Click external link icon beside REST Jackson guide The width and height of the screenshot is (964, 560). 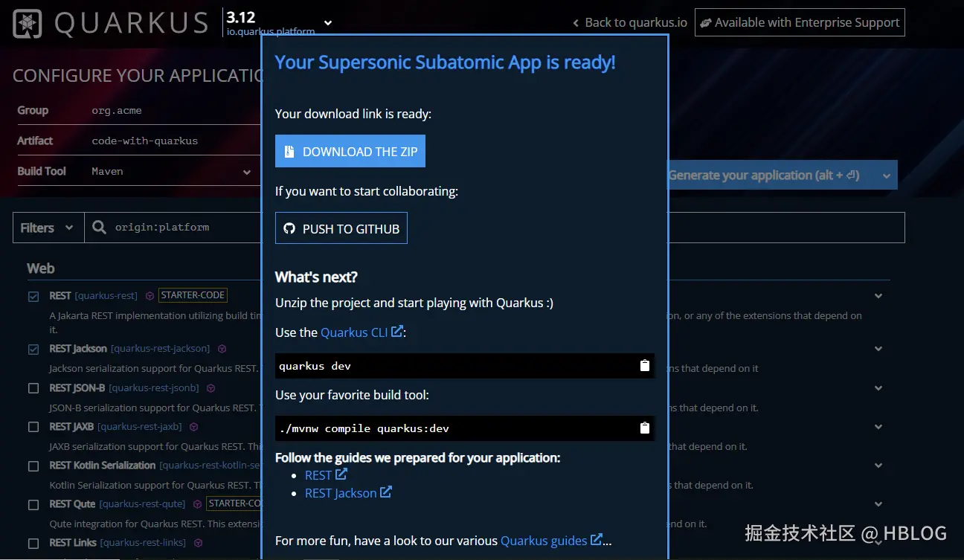pos(386,492)
